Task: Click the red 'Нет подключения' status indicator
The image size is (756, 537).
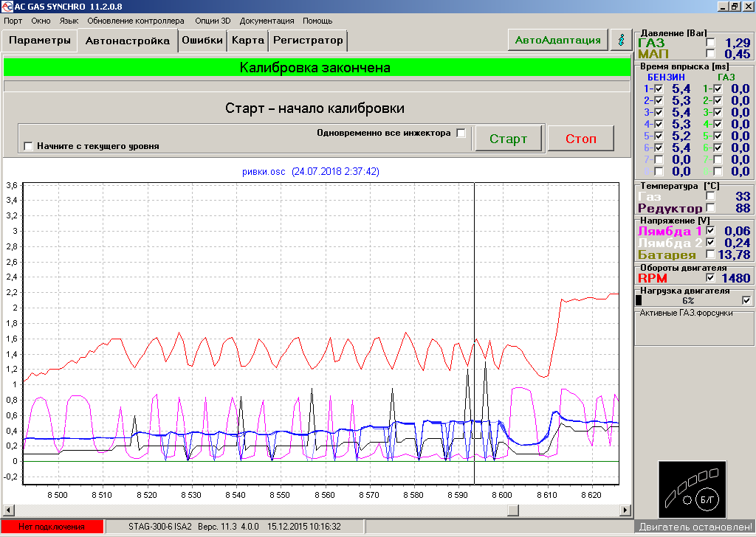Action: 51,527
